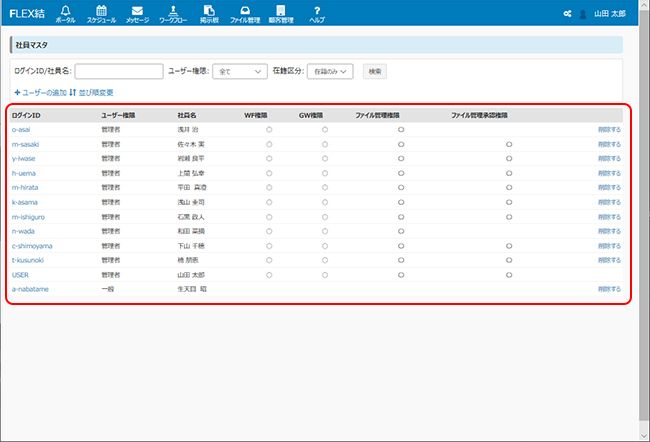The height and width of the screenshot is (442, 650).
Task: Open the user permission dropdown showing 全て
Action: click(240, 71)
